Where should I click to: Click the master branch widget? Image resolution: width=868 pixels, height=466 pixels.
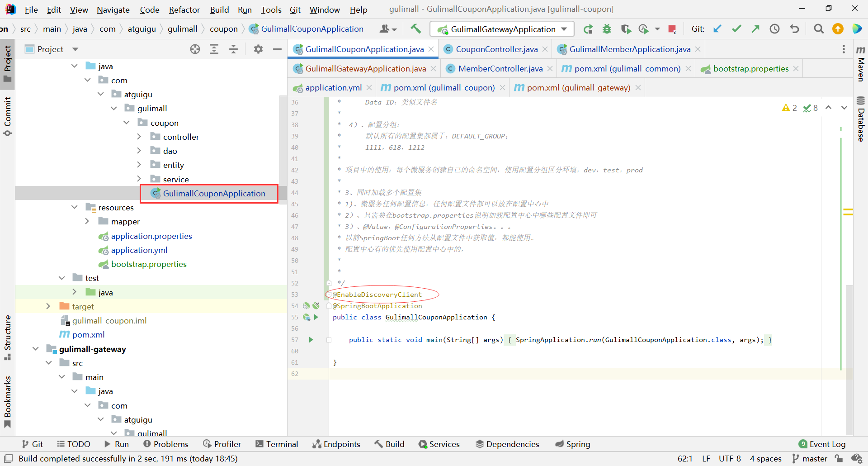[810, 459]
